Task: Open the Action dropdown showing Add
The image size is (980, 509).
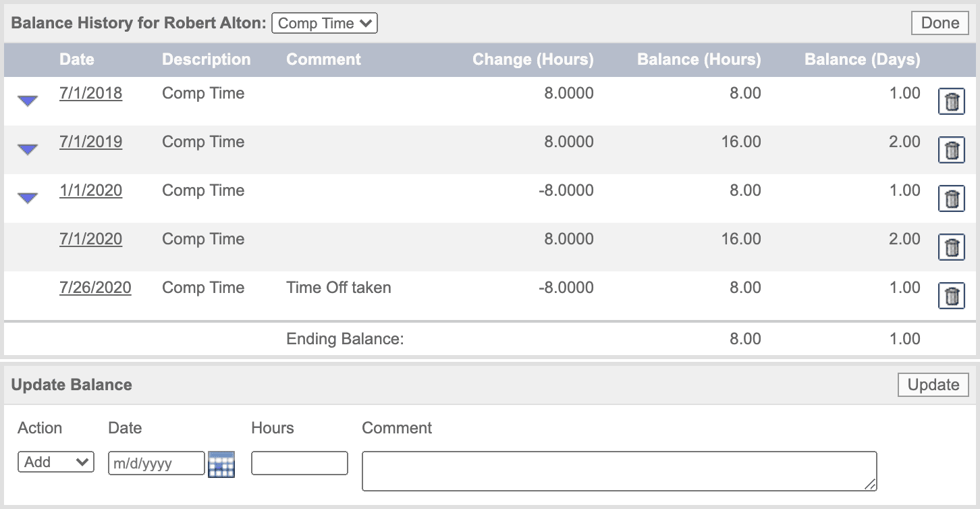Action: (x=55, y=462)
